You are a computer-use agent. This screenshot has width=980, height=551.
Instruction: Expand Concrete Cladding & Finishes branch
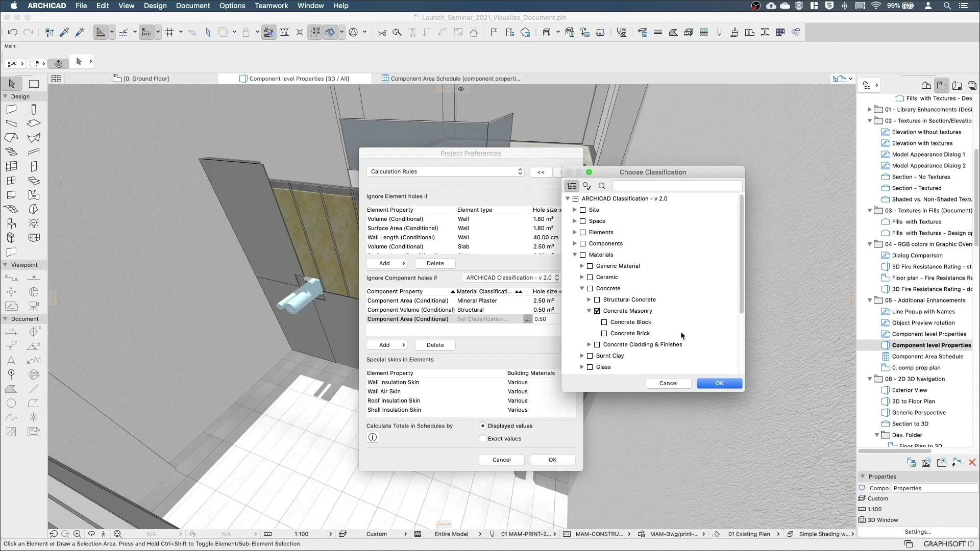click(589, 344)
